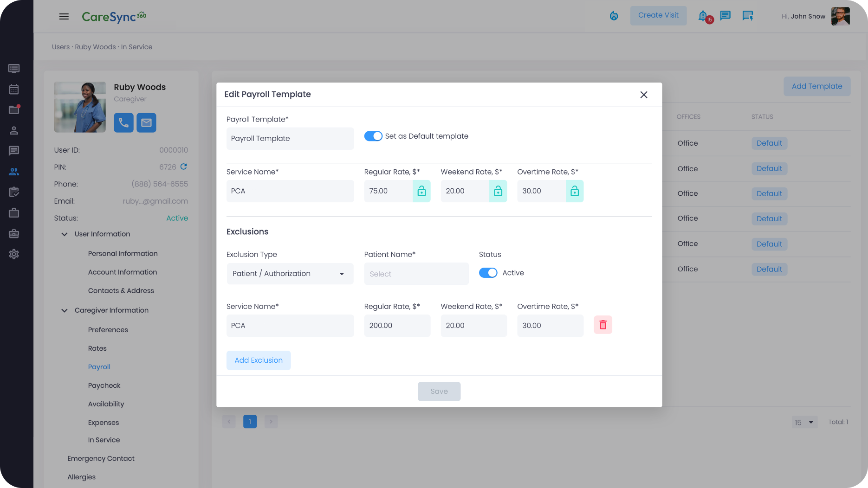Open the chat messages icon in the sidebar
This screenshot has width=868, height=488.
[x=14, y=150]
